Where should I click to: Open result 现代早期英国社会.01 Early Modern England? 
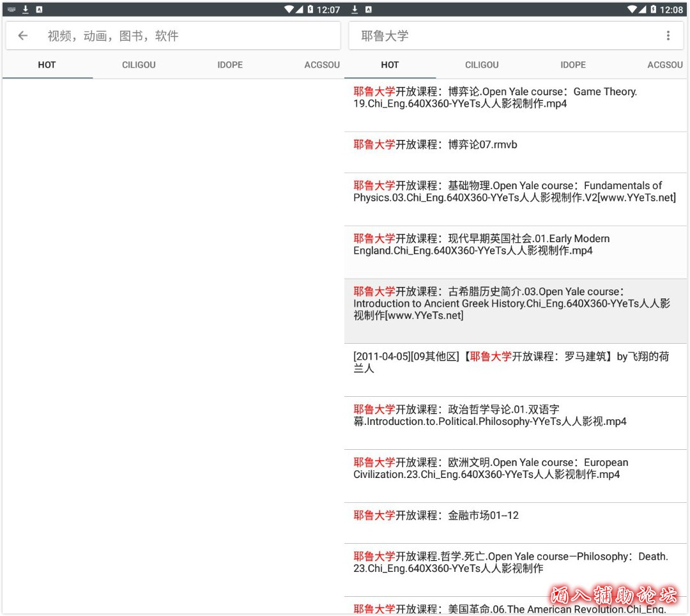coord(516,252)
